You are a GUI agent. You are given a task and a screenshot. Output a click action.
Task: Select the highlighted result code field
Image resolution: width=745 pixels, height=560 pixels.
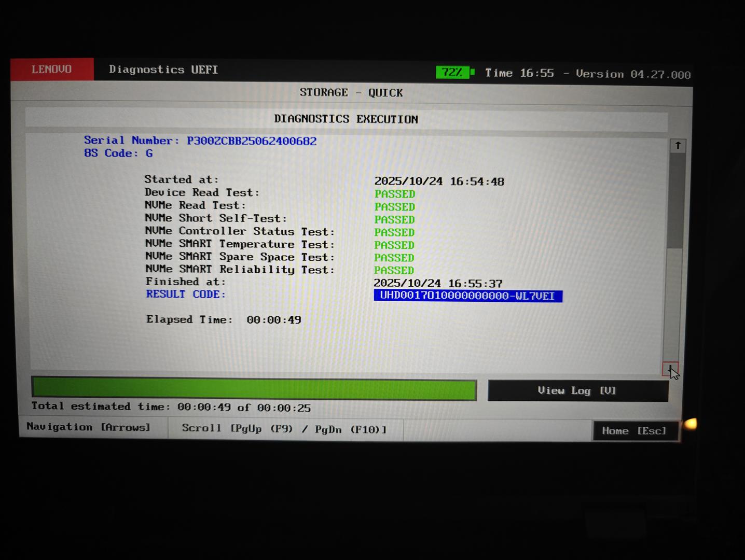pos(467,296)
